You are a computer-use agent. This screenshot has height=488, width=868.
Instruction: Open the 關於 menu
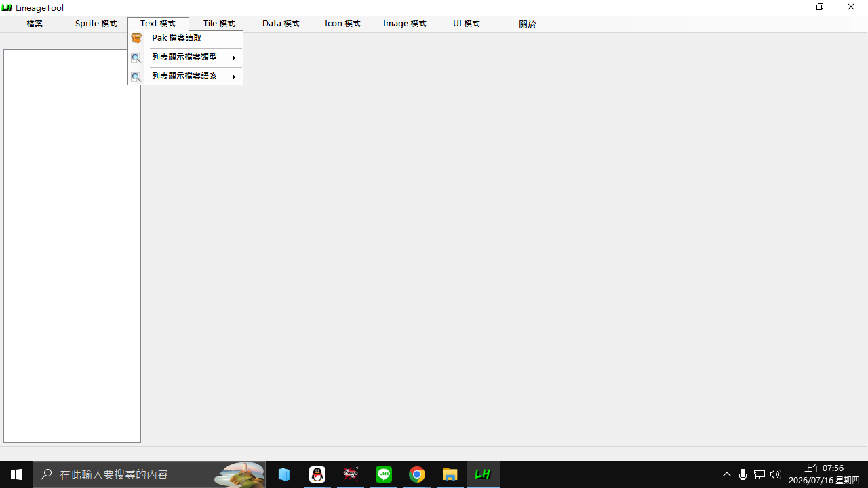click(528, 24)
